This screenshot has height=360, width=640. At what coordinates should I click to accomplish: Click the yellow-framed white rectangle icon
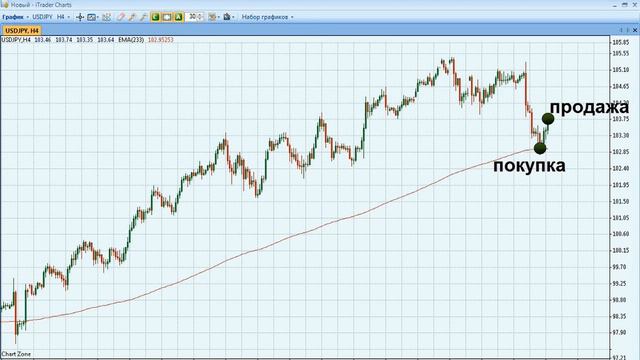tap(167, 17)
